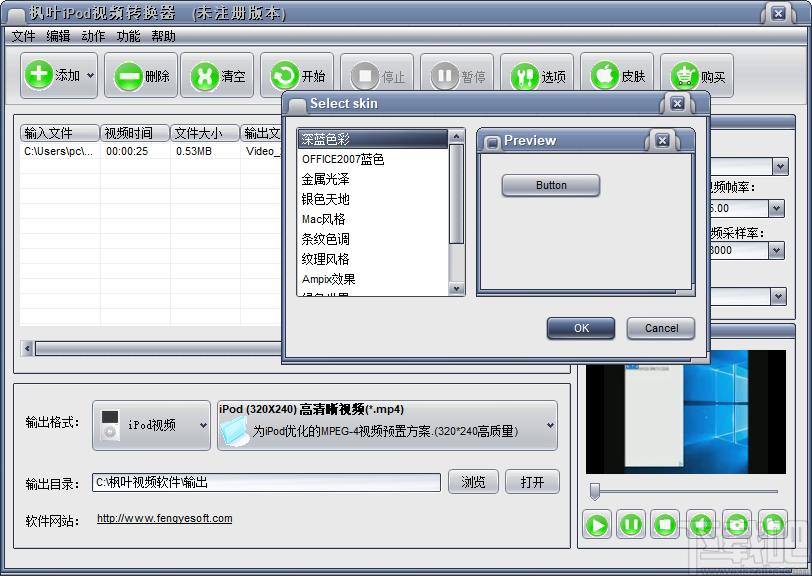Image resolution: width=812 pixels, height=576 pixels.
Task: Click the 文件大小 column header
Action: pyautogui.click(x=205, y=133)
